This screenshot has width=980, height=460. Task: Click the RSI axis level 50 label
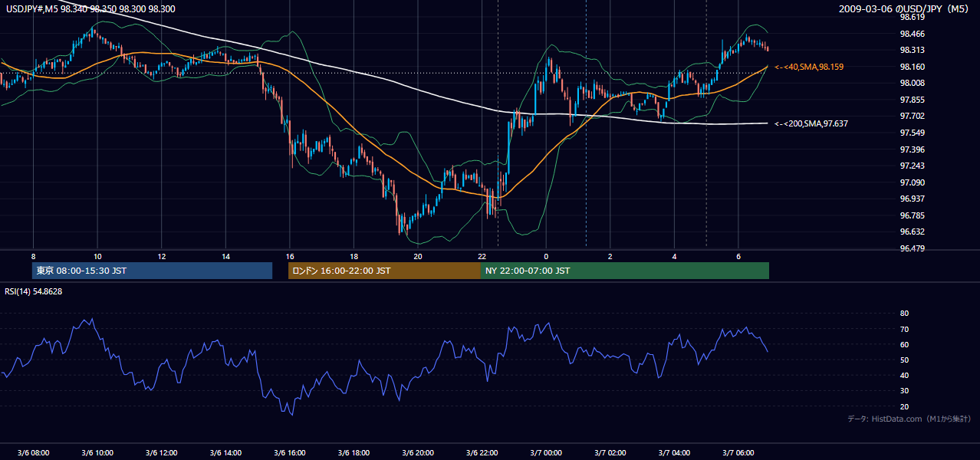pyautogui.click(x=904, y=360)
